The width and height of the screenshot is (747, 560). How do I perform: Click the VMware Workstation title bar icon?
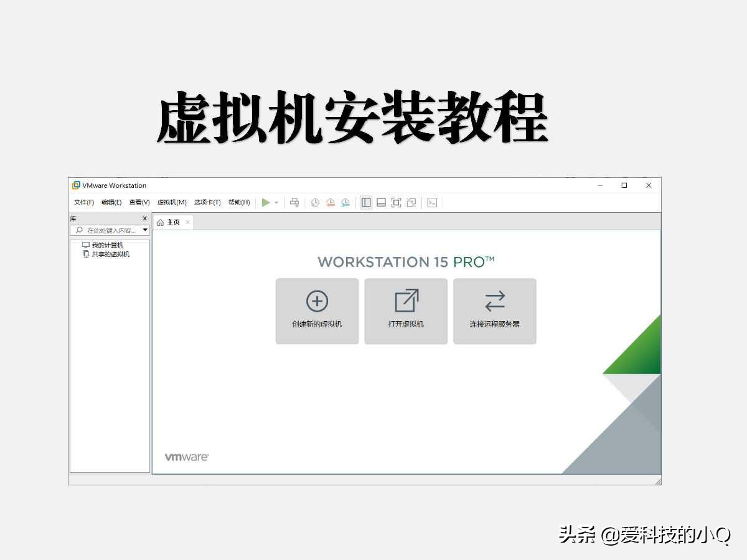coord(76,185)
